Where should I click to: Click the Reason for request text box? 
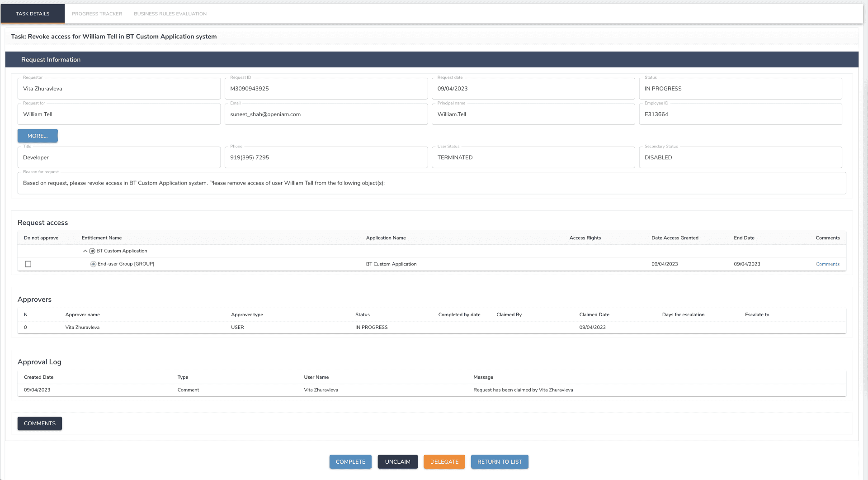[432, 183]
